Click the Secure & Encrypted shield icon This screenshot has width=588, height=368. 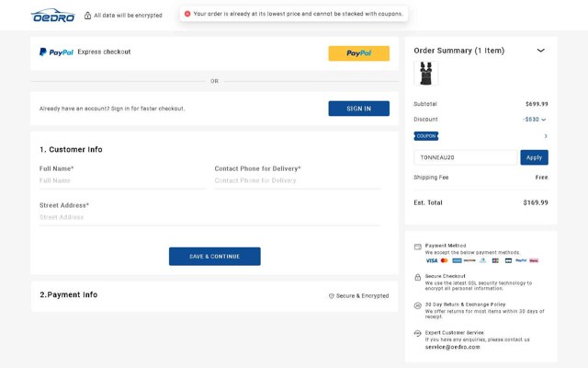click(x=331, y=296)
